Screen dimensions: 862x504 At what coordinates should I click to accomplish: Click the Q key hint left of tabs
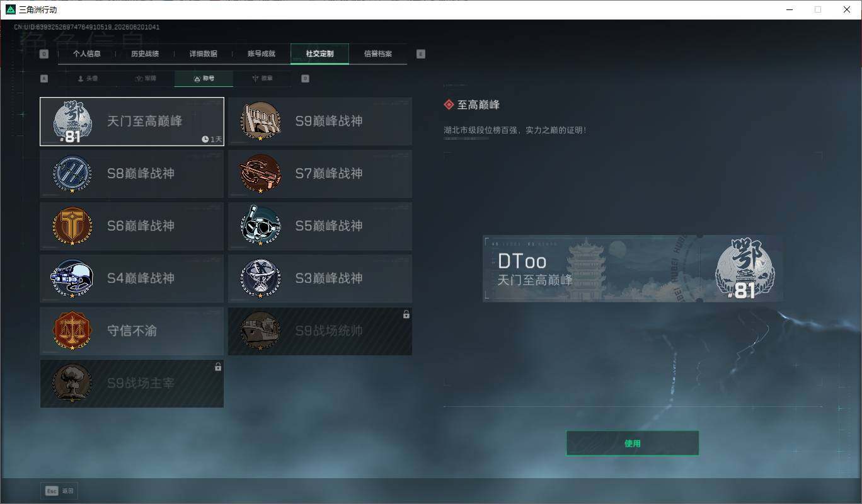click(x=44, y=54)
